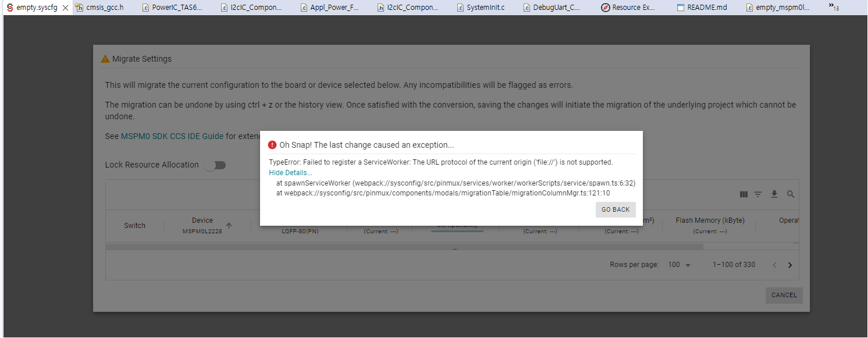Click Flash Memory (kByte) column header

(710, 220)
